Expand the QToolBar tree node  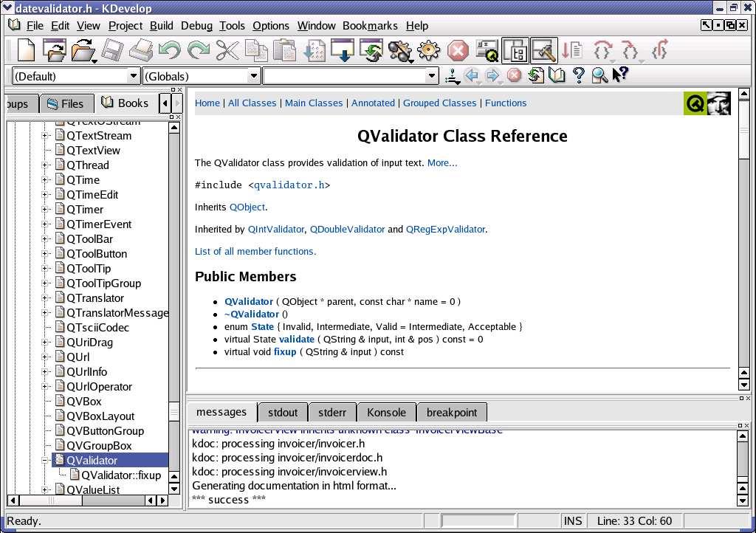pos(44,239)
